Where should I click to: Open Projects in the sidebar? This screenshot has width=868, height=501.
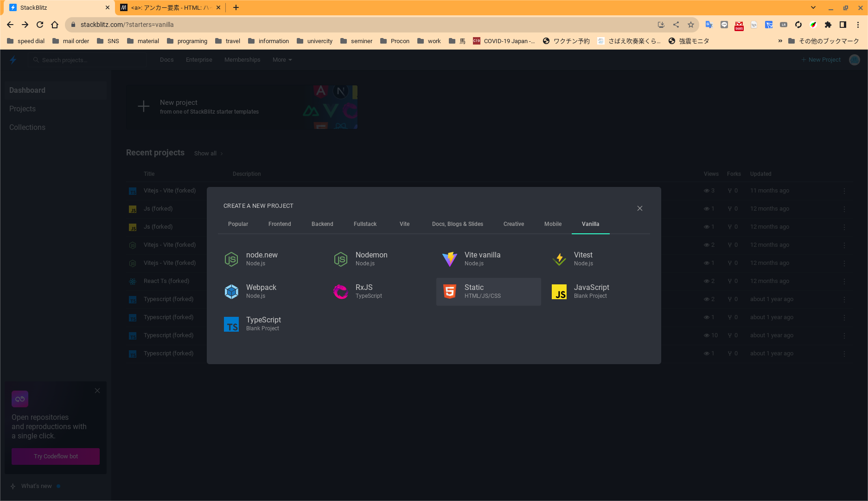(56, 109)
